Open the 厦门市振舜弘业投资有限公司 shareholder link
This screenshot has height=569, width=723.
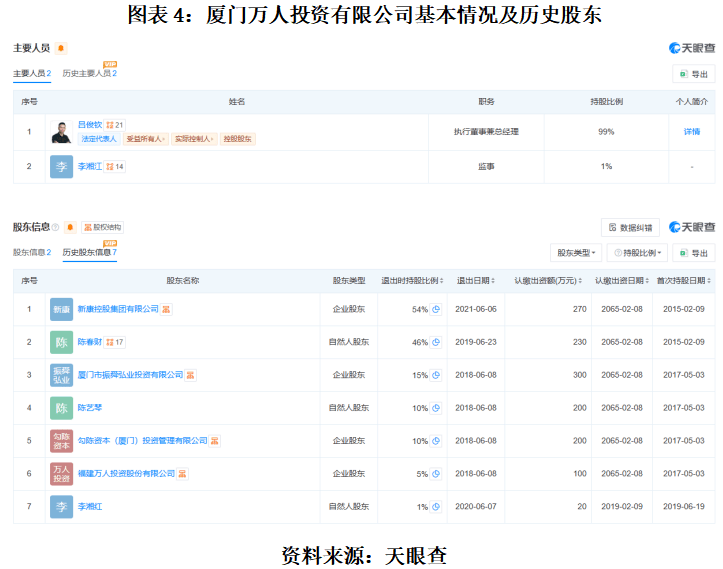131,375
